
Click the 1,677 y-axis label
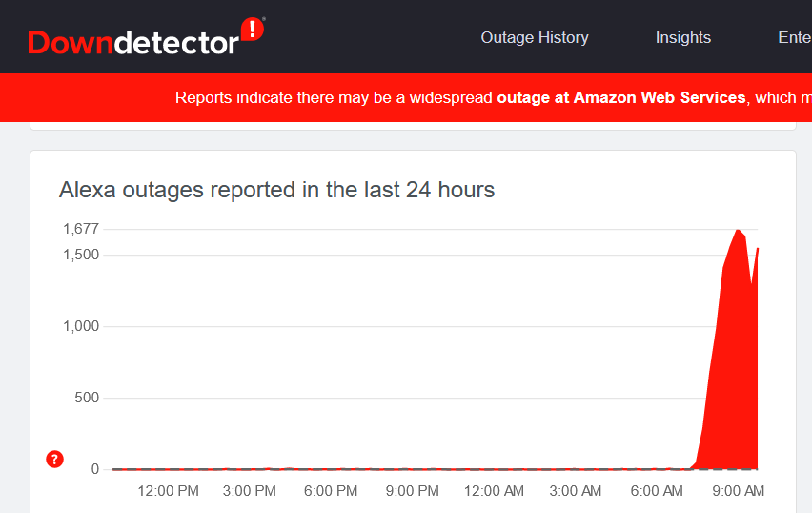81,229
